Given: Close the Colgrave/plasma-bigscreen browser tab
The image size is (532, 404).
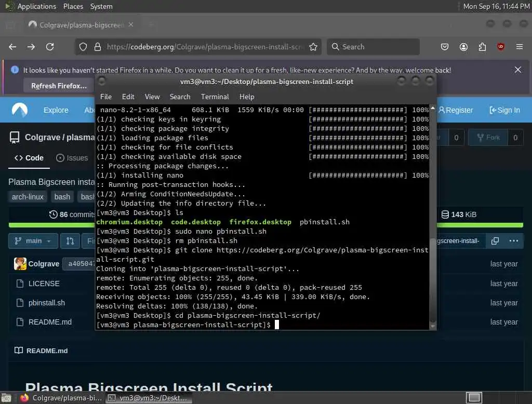Looking at the screenshot, I should coord(131,24).
